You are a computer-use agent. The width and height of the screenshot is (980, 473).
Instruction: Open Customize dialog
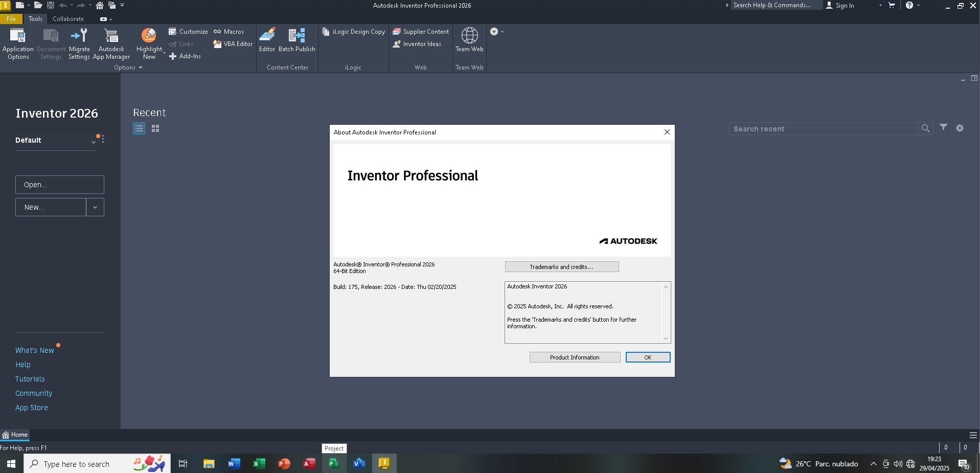click(x=188, y=32)
